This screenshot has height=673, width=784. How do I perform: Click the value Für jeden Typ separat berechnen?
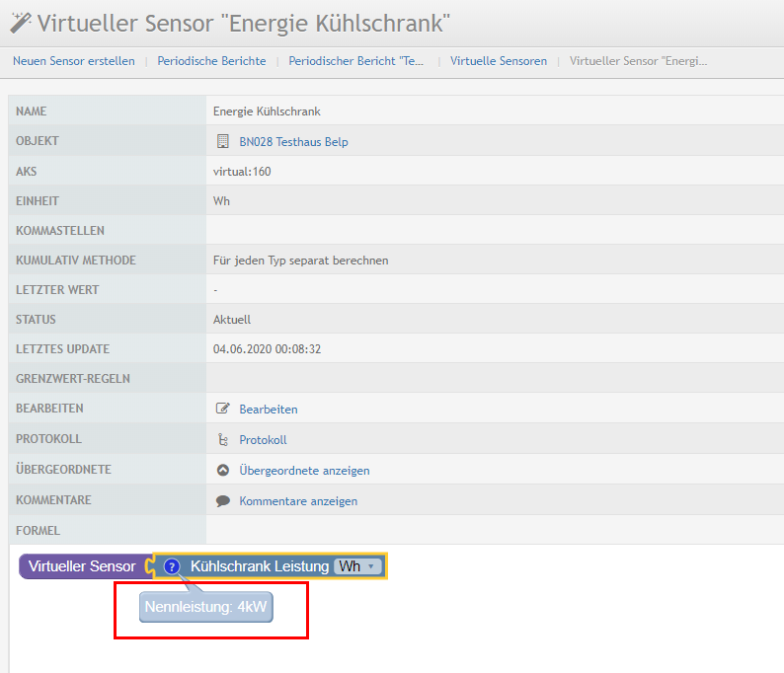tap(300, 261)
